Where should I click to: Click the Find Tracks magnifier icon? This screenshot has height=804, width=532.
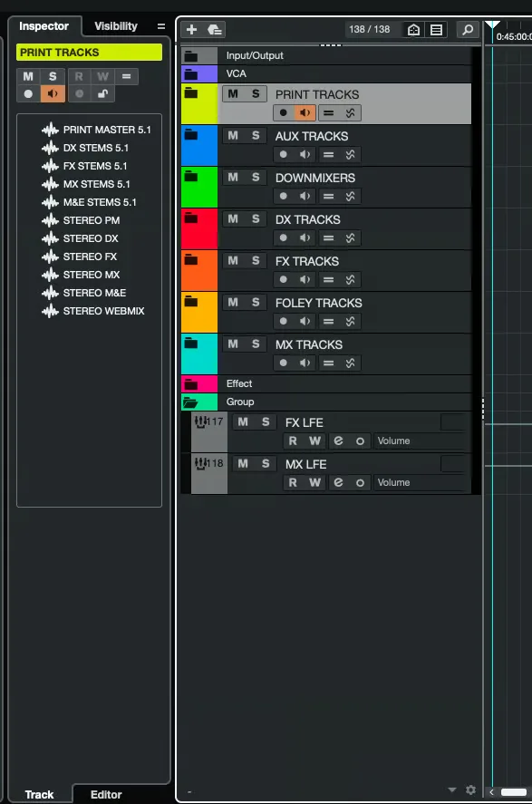click(x=468, y=30)
